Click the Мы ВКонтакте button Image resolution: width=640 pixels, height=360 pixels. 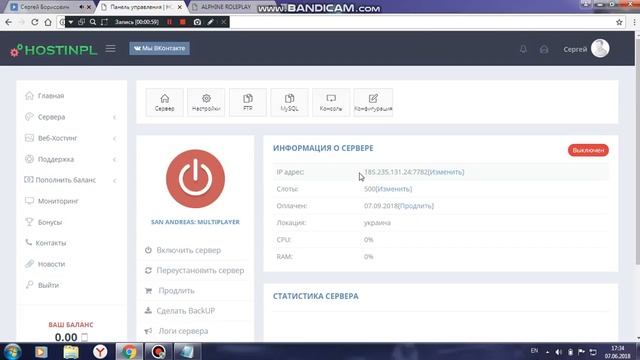coord(160,48)
